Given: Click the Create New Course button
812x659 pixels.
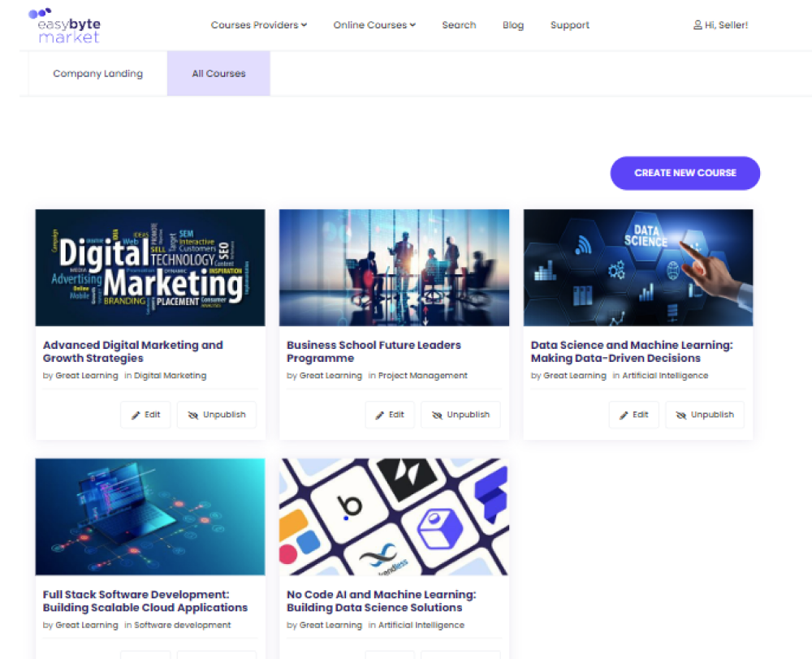Looking at the screenshot, I should point(685,173).
